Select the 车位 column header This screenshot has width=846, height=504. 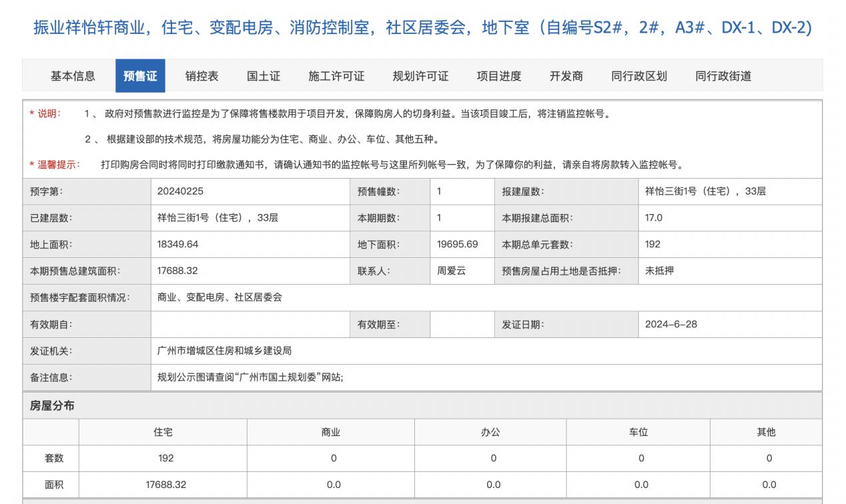pyautogui.click(x=639, y=432)
